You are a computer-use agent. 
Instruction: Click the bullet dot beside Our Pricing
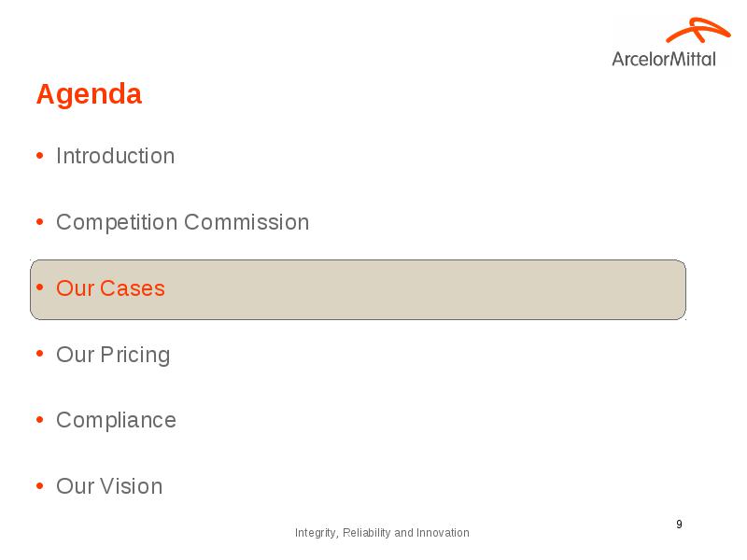tap(39, 354)
